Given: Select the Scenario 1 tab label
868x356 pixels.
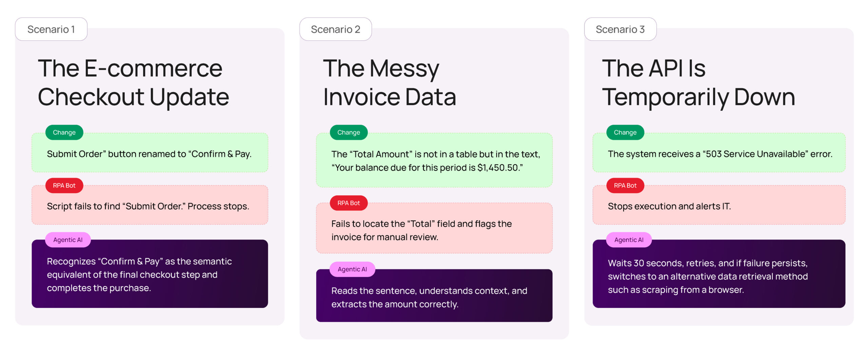Looking at the screenshot, I should pos(51,29).
